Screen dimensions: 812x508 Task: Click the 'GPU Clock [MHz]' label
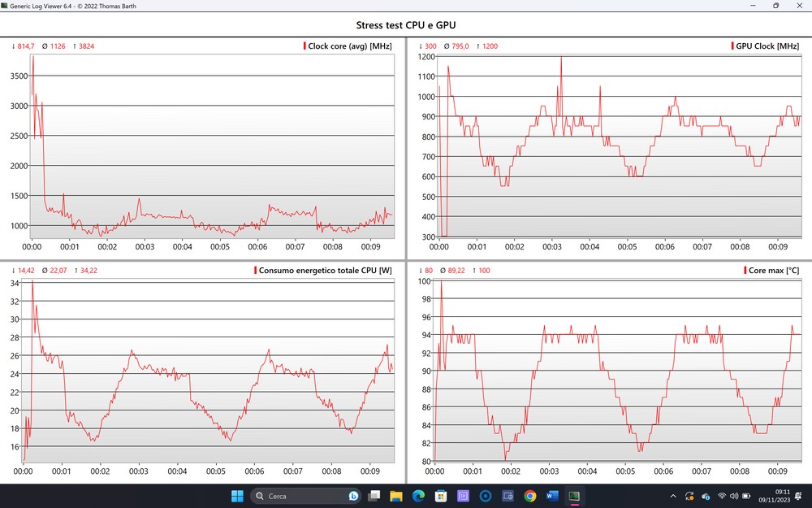coord(767,46)
